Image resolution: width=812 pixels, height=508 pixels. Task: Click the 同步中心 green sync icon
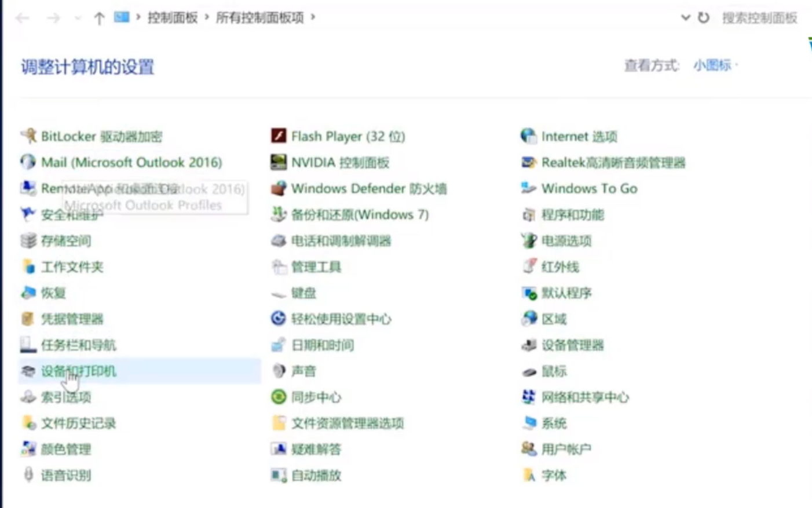pyautogui.click(x=279, y=397)
